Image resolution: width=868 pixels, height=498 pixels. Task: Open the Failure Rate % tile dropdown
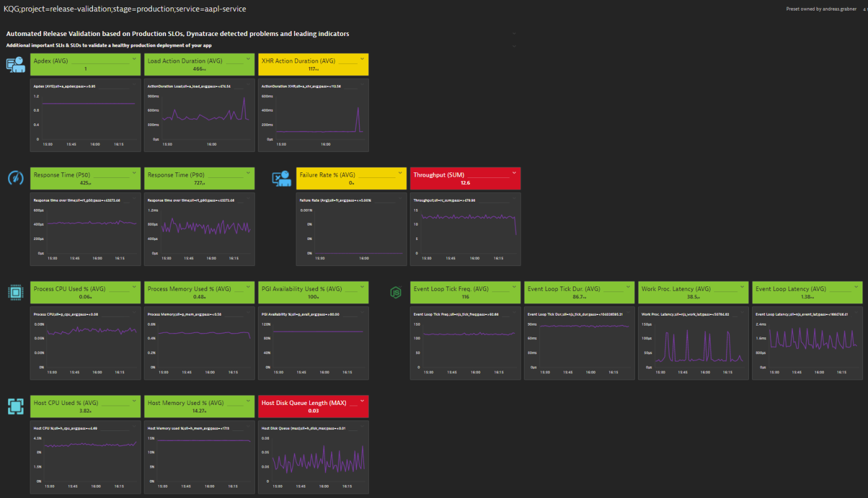coord(399,172)
